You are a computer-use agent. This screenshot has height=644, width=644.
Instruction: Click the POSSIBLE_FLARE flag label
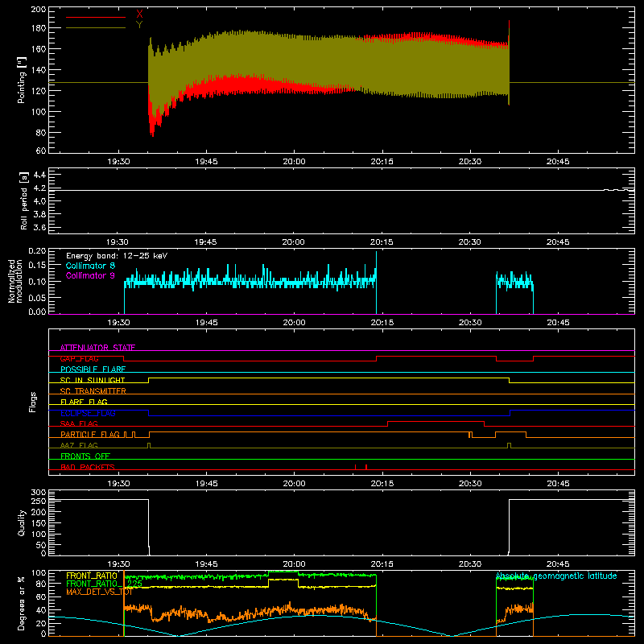click(x=93, y=369)
